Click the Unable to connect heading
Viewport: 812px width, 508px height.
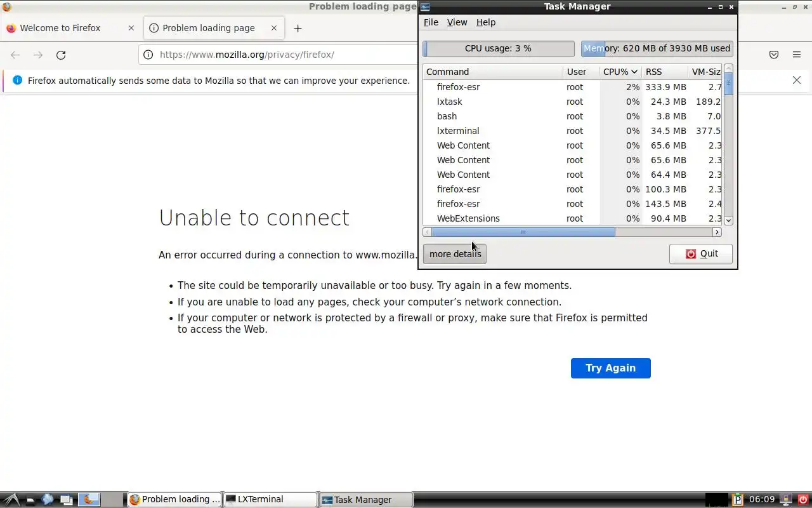[x=254, y=218]
